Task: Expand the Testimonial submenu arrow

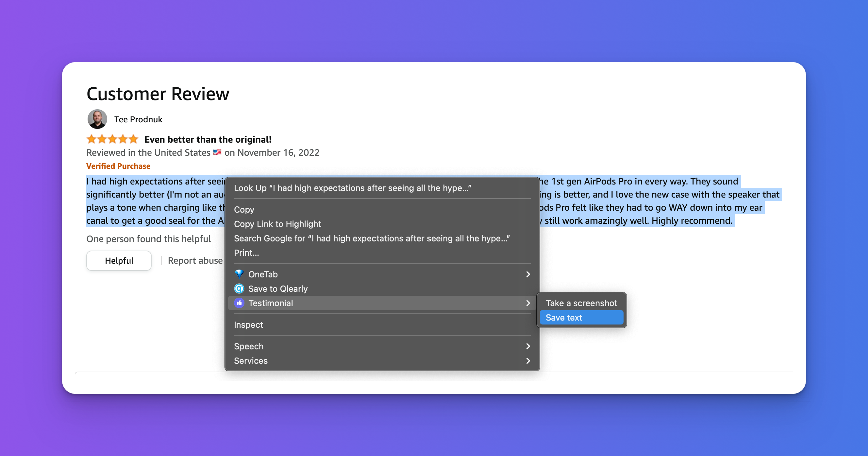Action: (528, 303)
